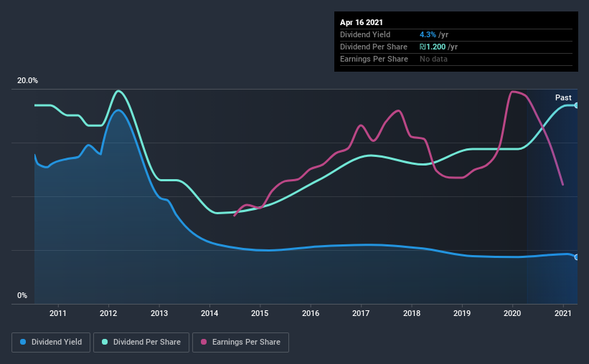Click the blue Dividend Yield legend dot
Screen dimensions: 589x364
23,342
